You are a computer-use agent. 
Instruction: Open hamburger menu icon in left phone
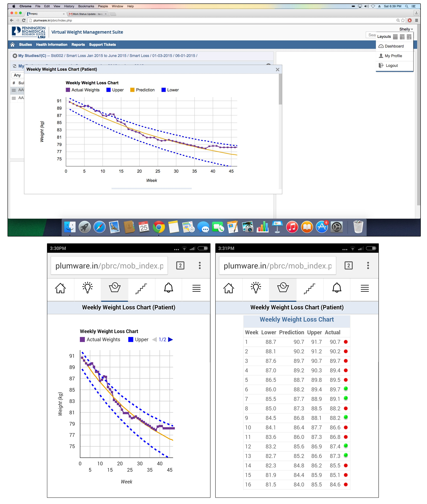coord(196,288)
